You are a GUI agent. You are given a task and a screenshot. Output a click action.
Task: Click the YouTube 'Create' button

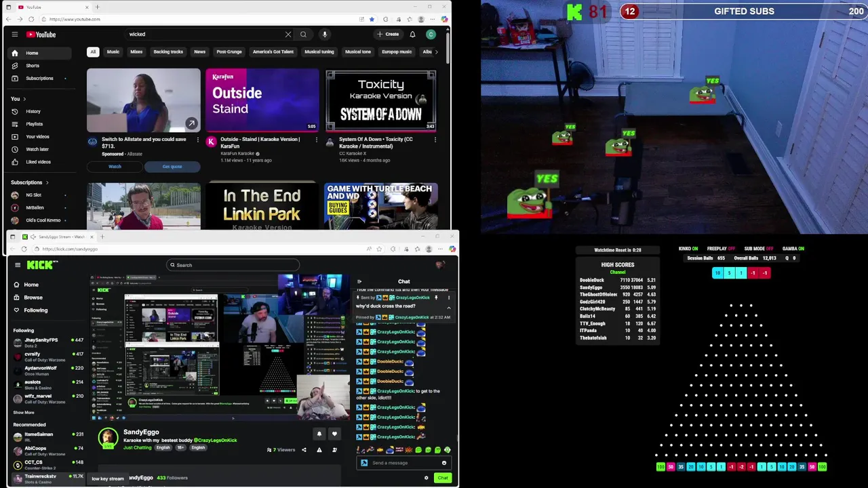tap(389, 35)
